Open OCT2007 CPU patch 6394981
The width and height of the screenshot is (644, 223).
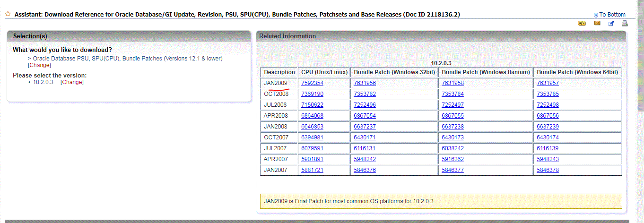[x=312, y=137]
